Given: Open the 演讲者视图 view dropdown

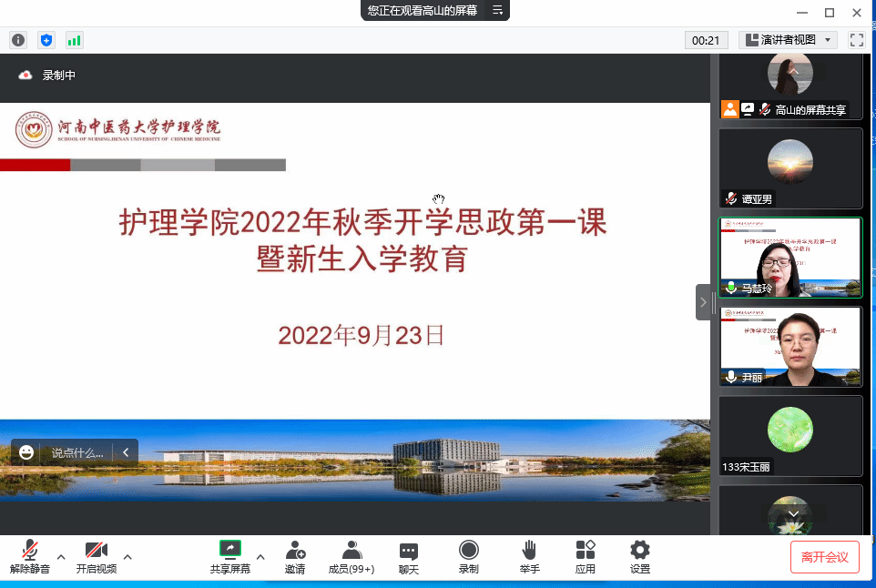Looking at the screenshot, I should tap(788, 40).
